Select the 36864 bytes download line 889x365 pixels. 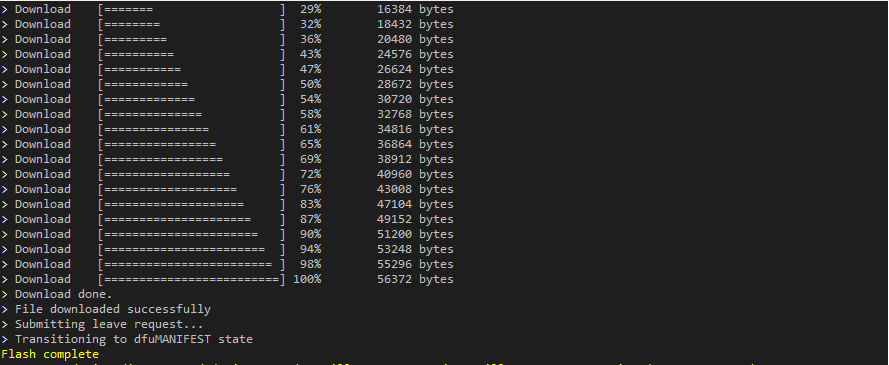227,145
